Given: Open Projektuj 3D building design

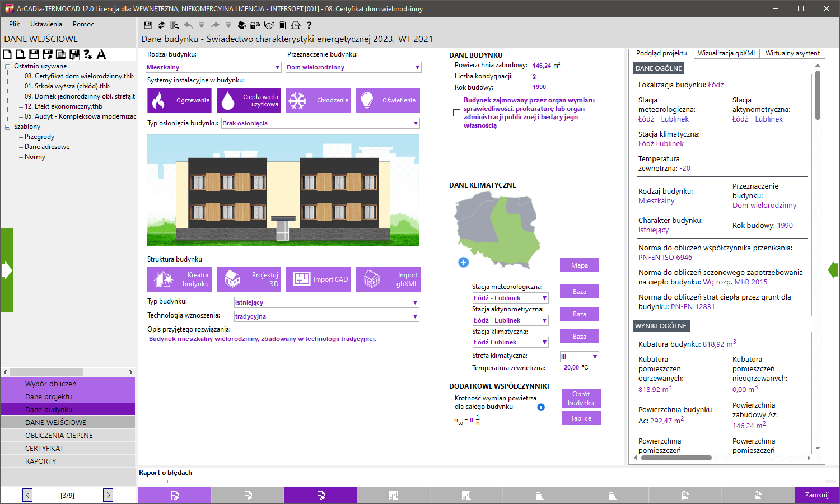Looking at the screenshot, I should [x=249, y=279].
